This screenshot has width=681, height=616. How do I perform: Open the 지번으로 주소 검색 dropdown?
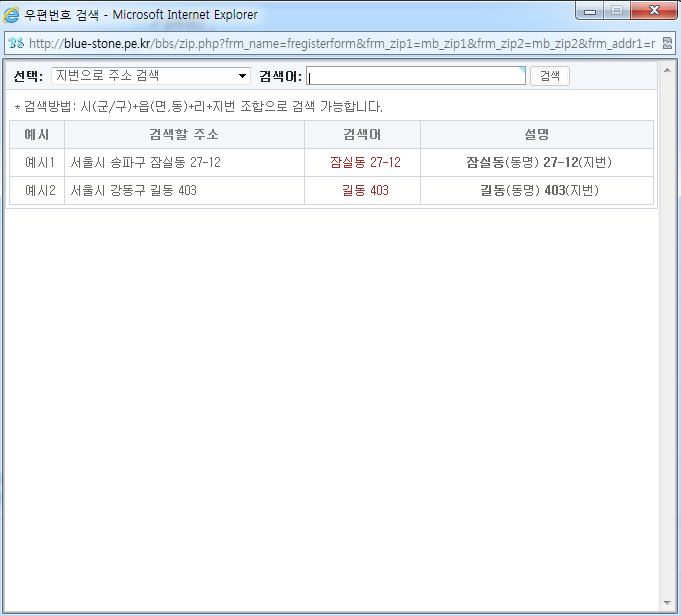coord(150,76)
